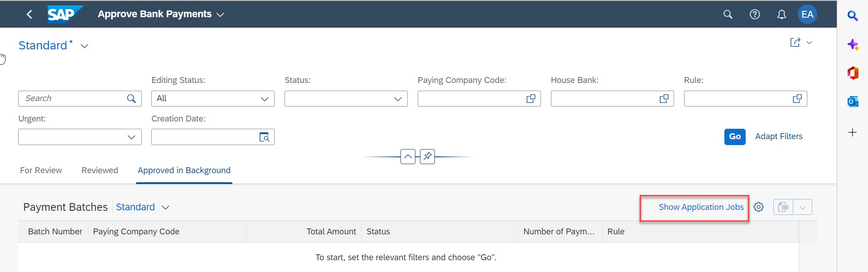Viewport: 868px width, 272px height.
Task: Switch to the Reviewed tab
Action: (x=100, y=170)
